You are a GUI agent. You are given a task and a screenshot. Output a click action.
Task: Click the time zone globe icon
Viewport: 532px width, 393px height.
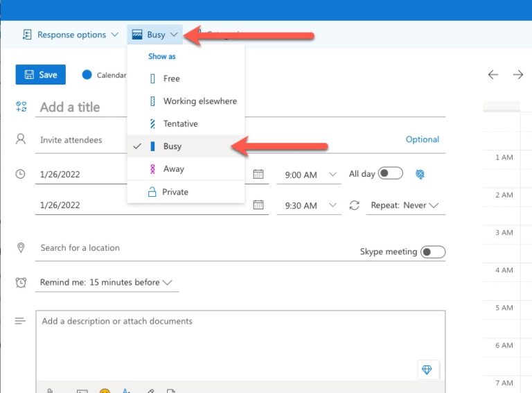tap(420, 174)
